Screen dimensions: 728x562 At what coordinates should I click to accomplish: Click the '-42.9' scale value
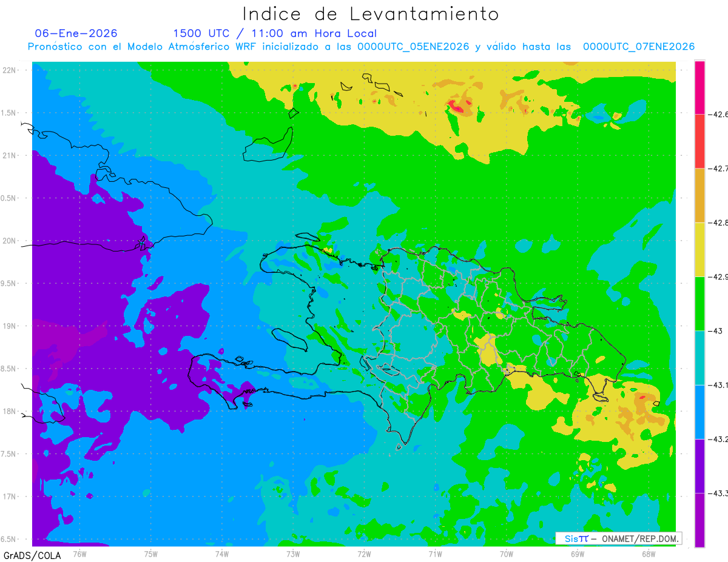(x=718, y=276)
